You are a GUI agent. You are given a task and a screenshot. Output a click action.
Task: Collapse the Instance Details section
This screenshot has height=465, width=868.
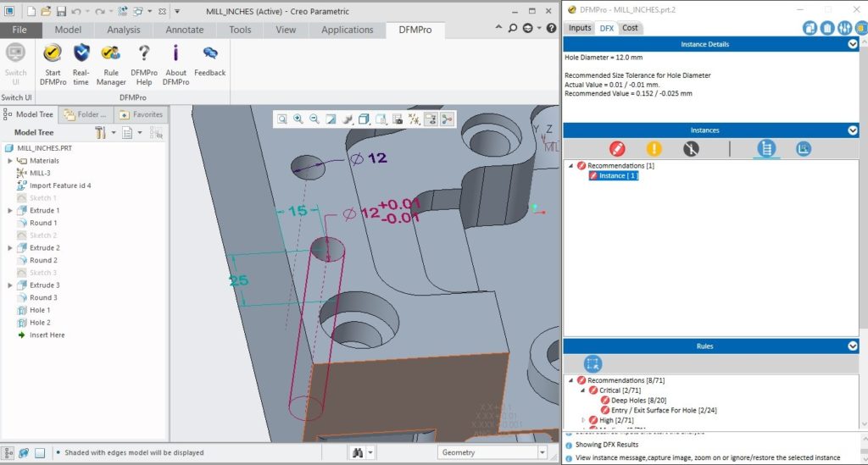[x=853, y=44]
